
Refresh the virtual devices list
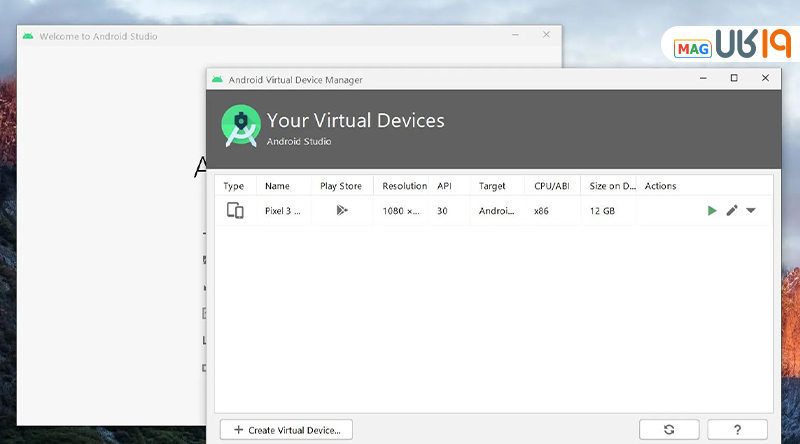click(x=669, y=430)
